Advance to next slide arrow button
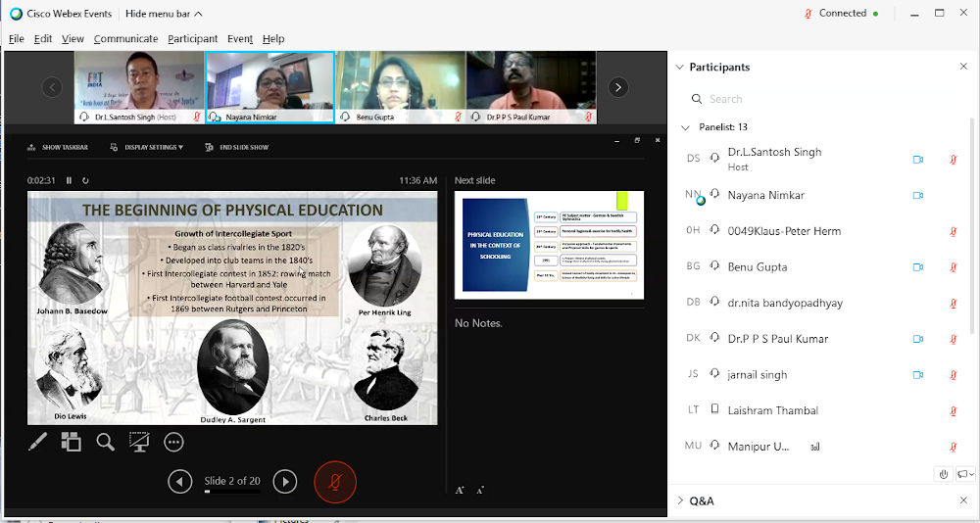Image resolution: width=980 pixels, height=523 pixels. tap(285, 481)
